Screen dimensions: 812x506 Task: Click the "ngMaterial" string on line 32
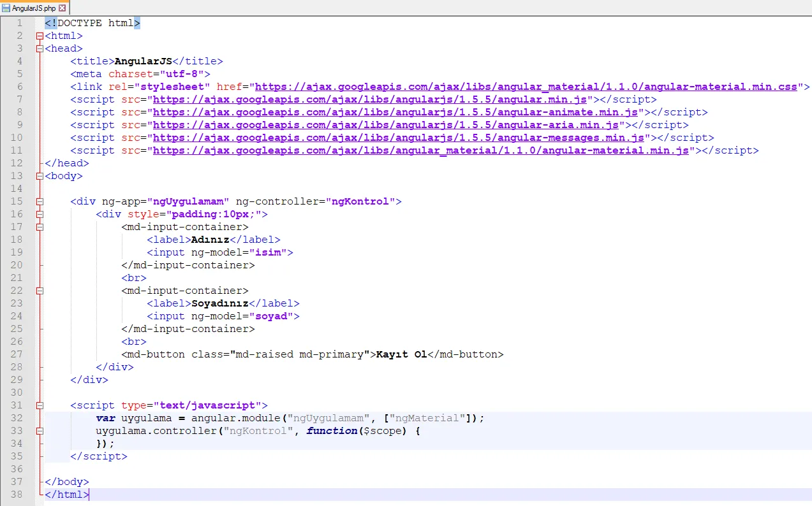click(427, 418)
